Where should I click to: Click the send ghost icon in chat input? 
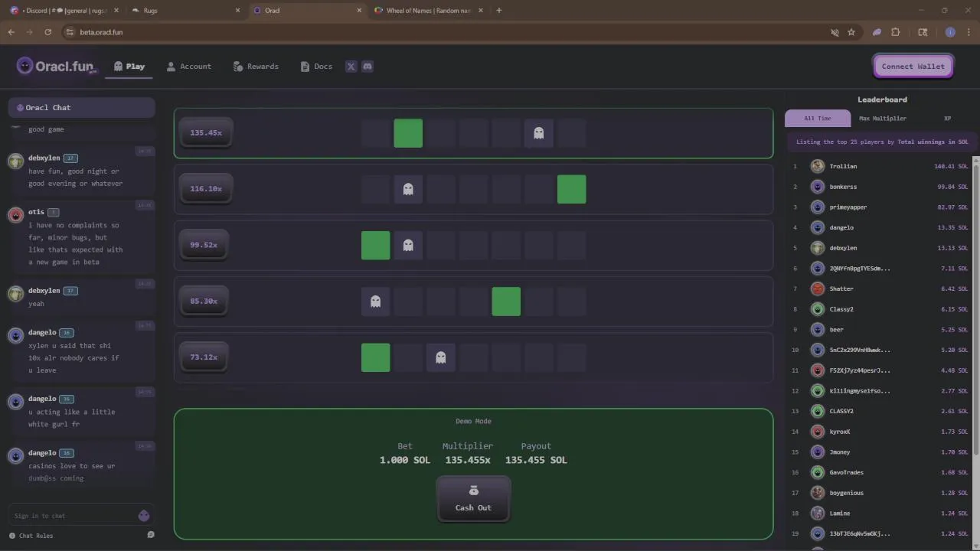click(x=144, y=516)
